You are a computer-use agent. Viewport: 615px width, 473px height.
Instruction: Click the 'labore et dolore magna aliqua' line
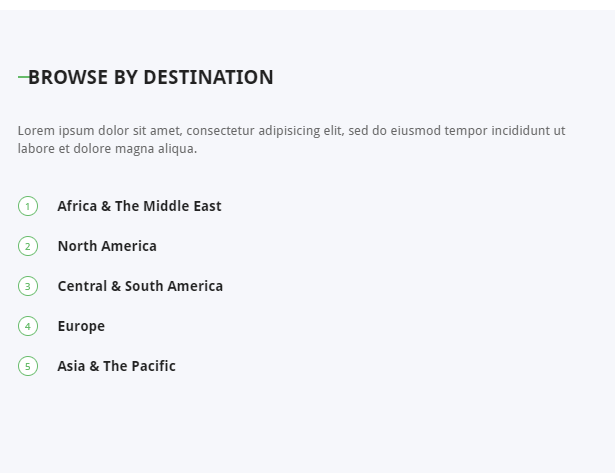pyautogui.click(x=107, y=149)
